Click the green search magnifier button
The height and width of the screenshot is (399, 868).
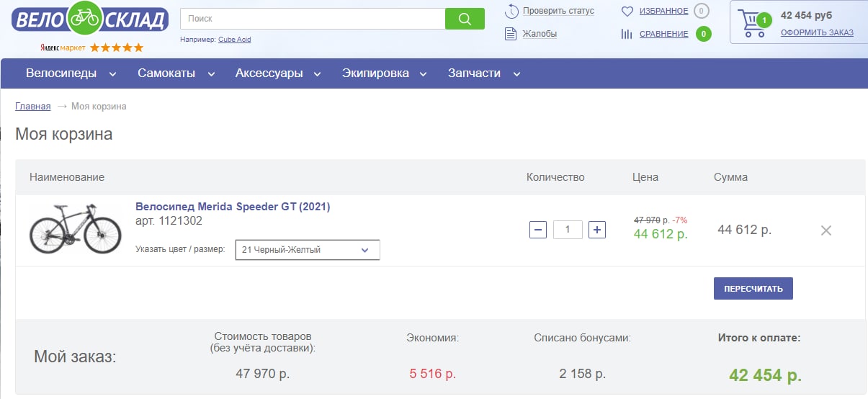465,19
